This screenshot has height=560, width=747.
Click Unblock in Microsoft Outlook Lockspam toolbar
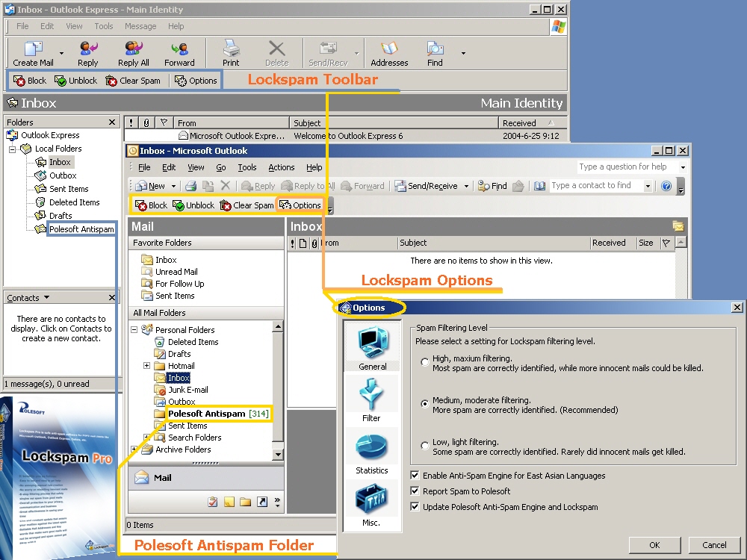tap(193, 205)
